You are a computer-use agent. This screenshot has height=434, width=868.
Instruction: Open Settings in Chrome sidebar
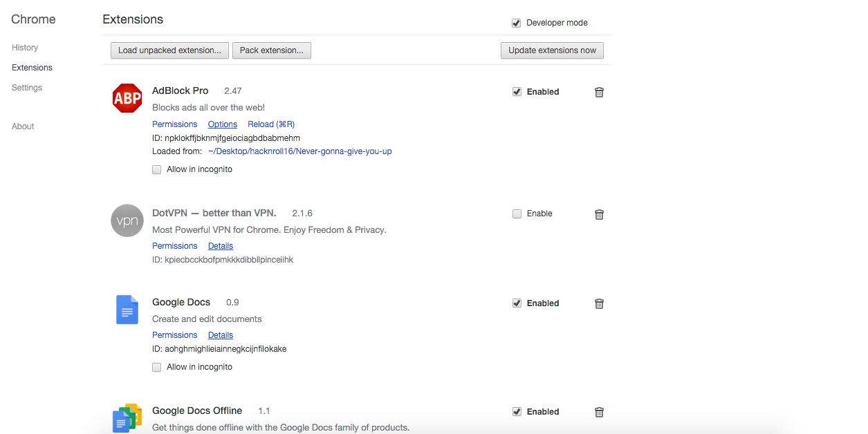[27, 88]
